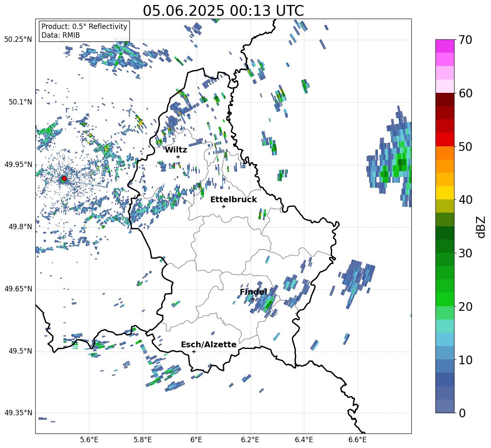491x448 pixels.
Task: Click the 6.6°E longitude label
Action: pyautogui.click(x=357, y=440)
